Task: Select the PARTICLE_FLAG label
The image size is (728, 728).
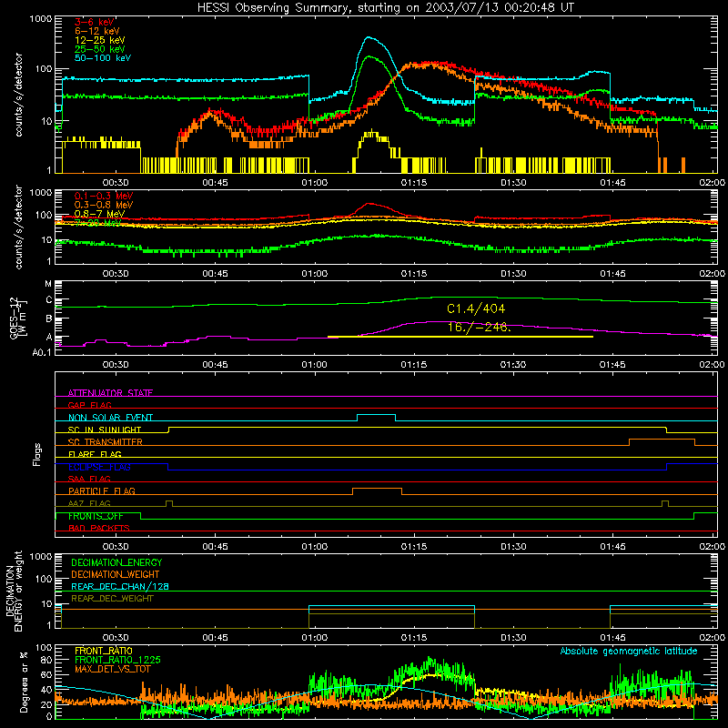Action: click(x=102, y=490)
